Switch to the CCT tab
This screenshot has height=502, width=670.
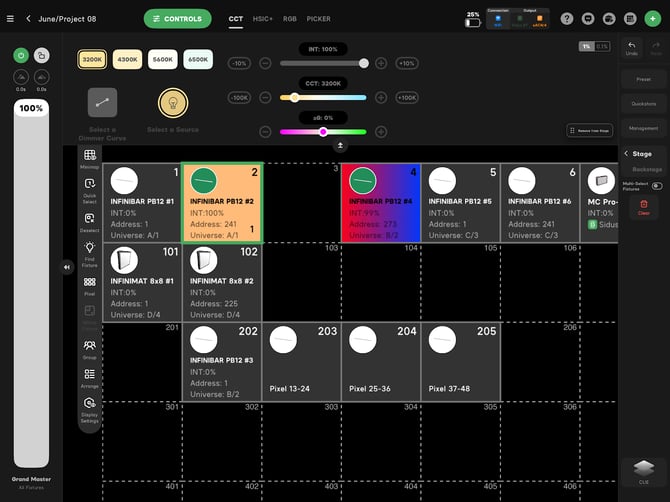coord(235,19)
